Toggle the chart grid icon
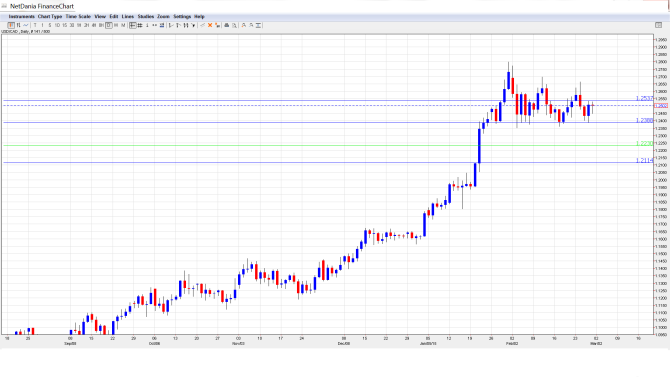The width and height of the screenshot is (670, 377). pyautogui.click(x=140, y=26)
